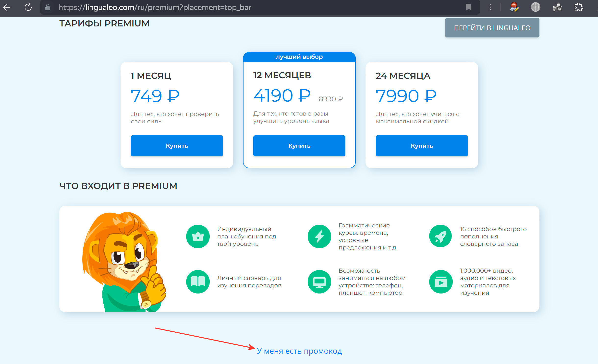598x364 pixels.
Task: Open the puzzle-piece extensions menu
Action: coord(579,7)
